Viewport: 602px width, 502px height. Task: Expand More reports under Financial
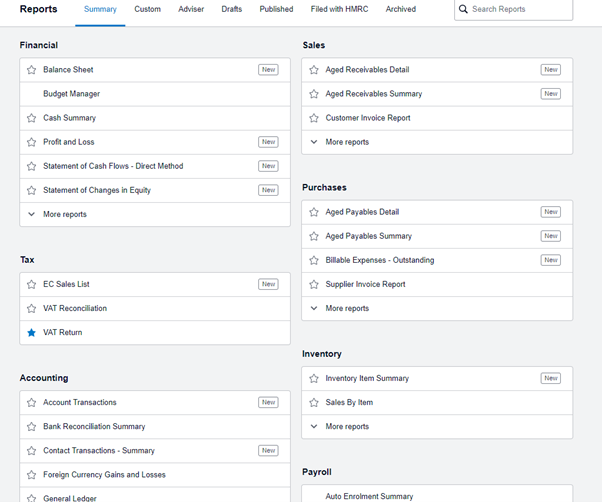point(155,215)
